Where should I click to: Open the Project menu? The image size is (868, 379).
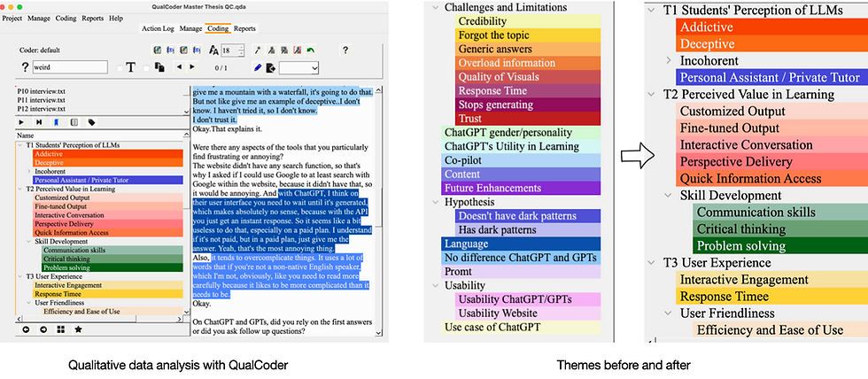(12, 19)
